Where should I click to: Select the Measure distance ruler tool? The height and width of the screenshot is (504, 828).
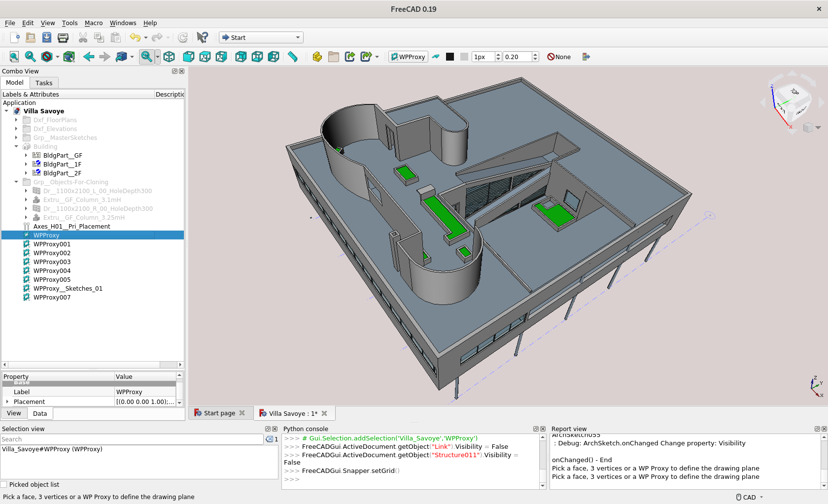point(293,57)
